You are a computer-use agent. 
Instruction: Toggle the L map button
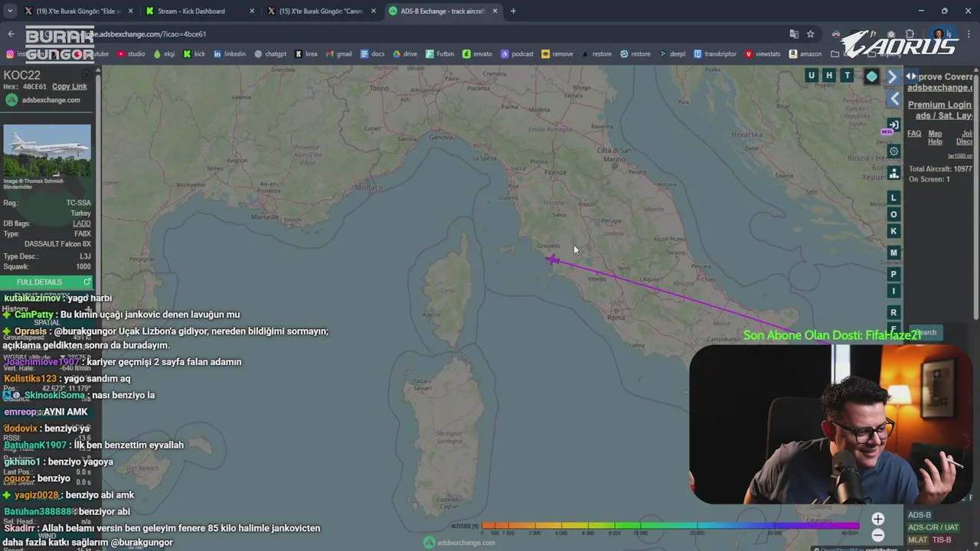tap(893, 197)
